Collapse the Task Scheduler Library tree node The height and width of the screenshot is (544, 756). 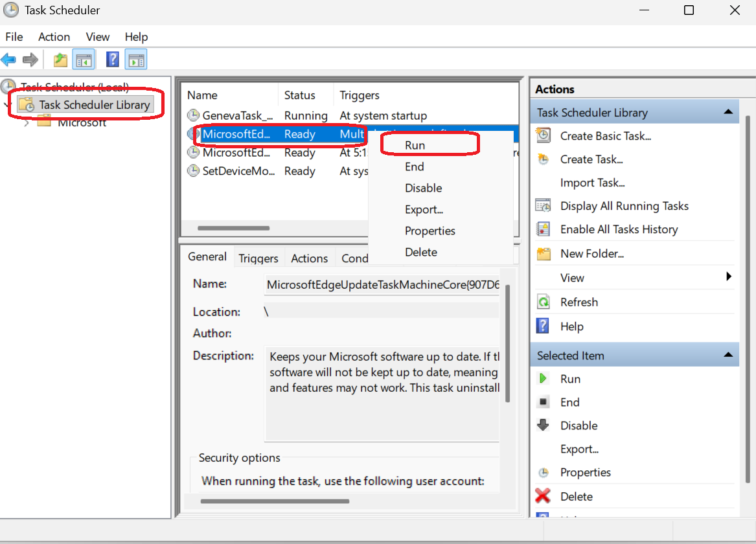coord(6,105)
